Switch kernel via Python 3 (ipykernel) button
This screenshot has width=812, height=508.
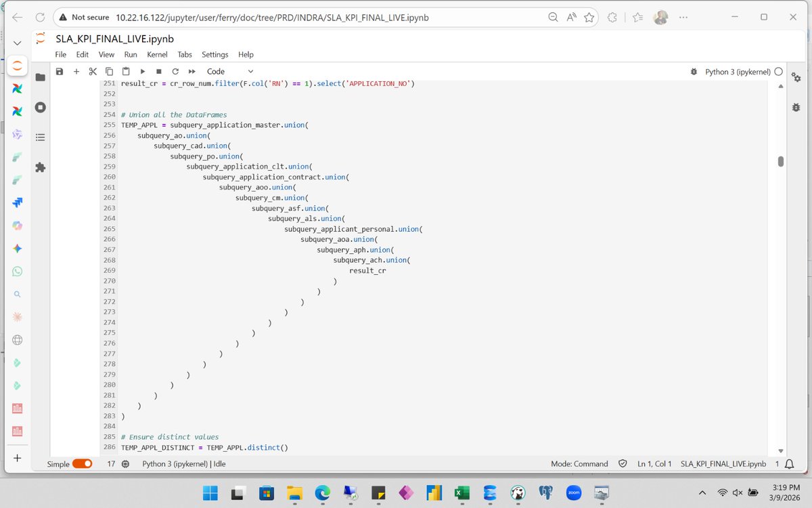(x=738, y=71)
